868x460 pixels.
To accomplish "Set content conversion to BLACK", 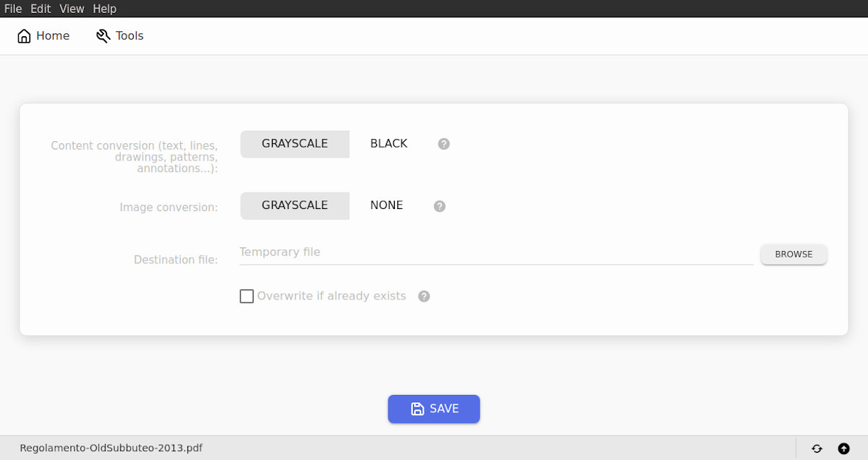I will [388, 143].
